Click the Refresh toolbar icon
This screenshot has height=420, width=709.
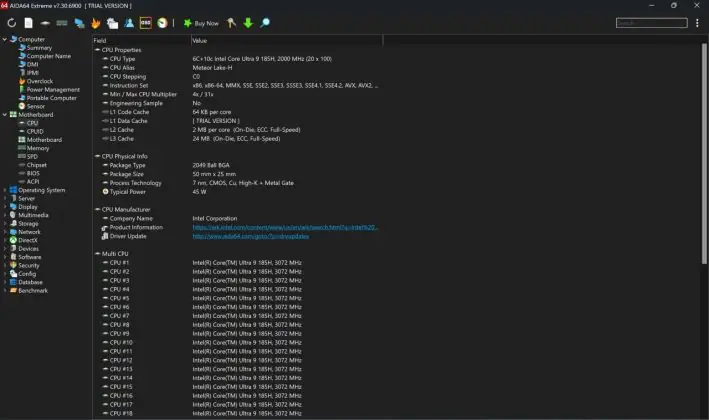point(11,23)
